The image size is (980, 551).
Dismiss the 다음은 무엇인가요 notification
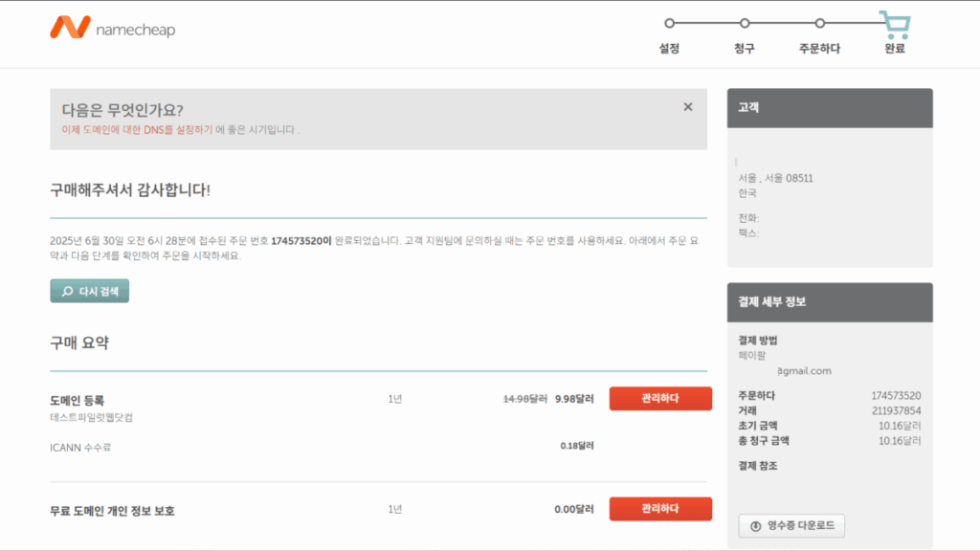pos(687,106)
